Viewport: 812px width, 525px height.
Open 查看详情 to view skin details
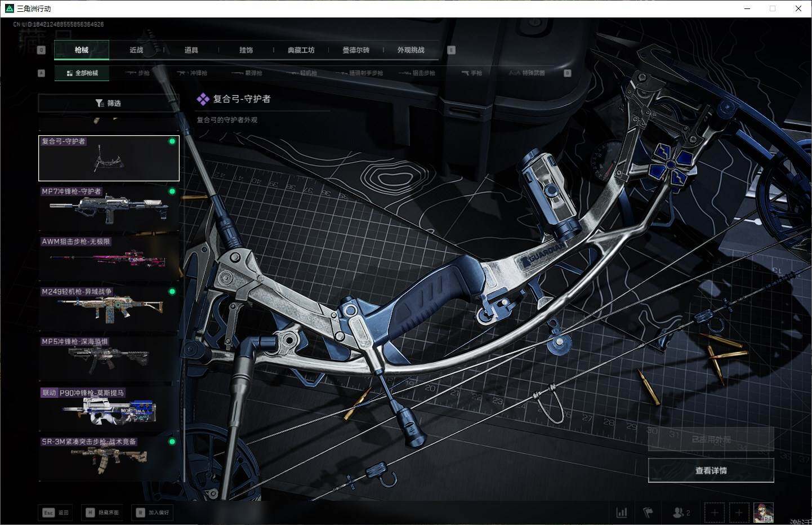pyautogui.click(x=711, y=470)
